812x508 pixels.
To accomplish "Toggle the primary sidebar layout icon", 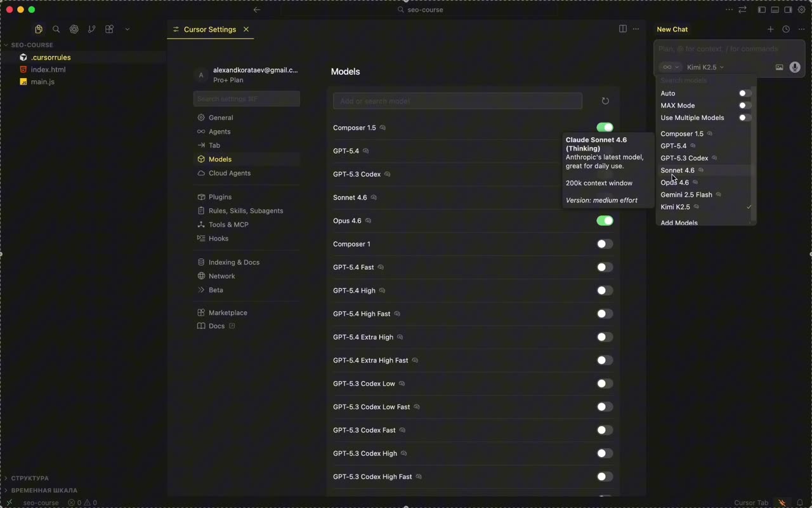I will [762, 10].
